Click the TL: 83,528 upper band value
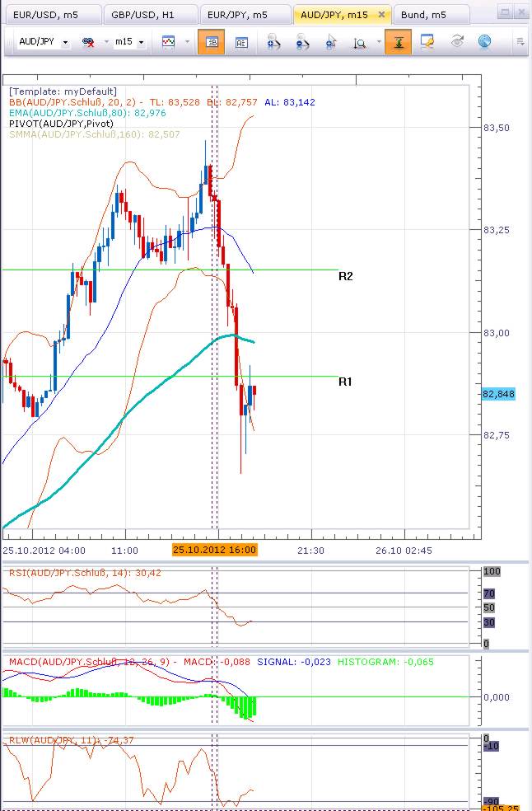 pyautogui.click(x=175, y=102)
